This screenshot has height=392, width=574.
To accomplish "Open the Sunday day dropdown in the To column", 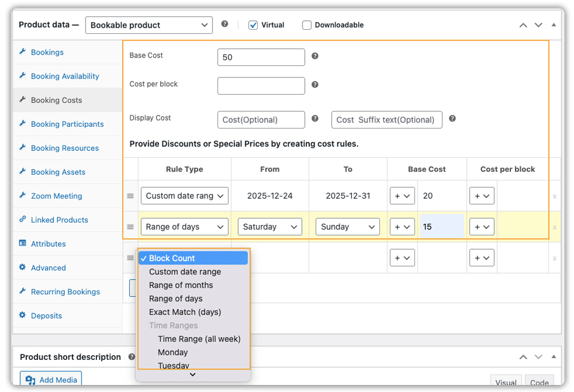I will coord(347,226).
